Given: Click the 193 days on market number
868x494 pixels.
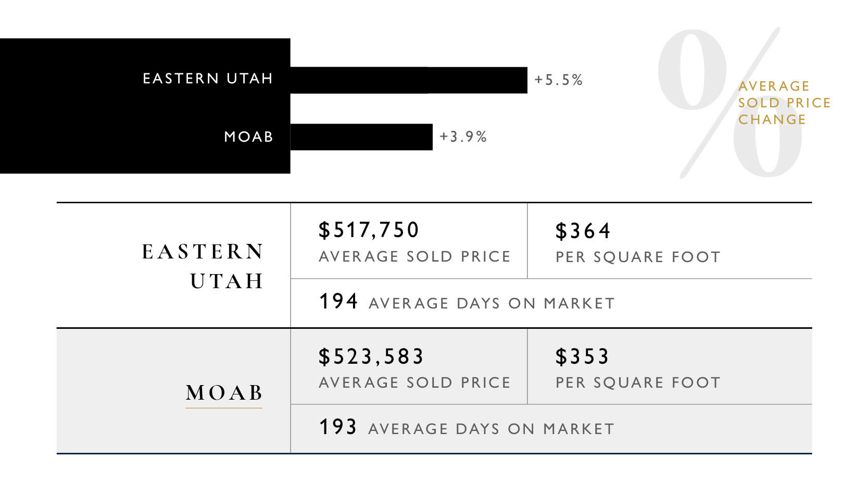Looking at the screenshot, I should coord(338,427).
